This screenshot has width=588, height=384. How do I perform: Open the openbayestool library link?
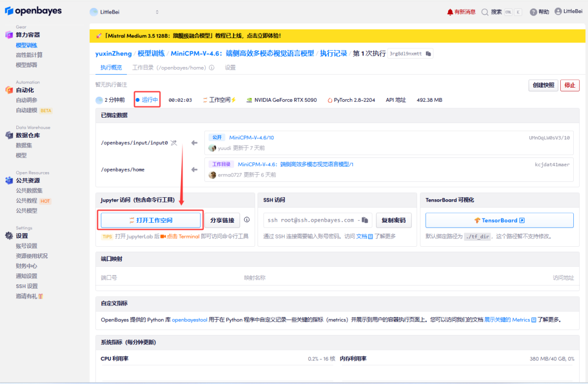[189, 320]
